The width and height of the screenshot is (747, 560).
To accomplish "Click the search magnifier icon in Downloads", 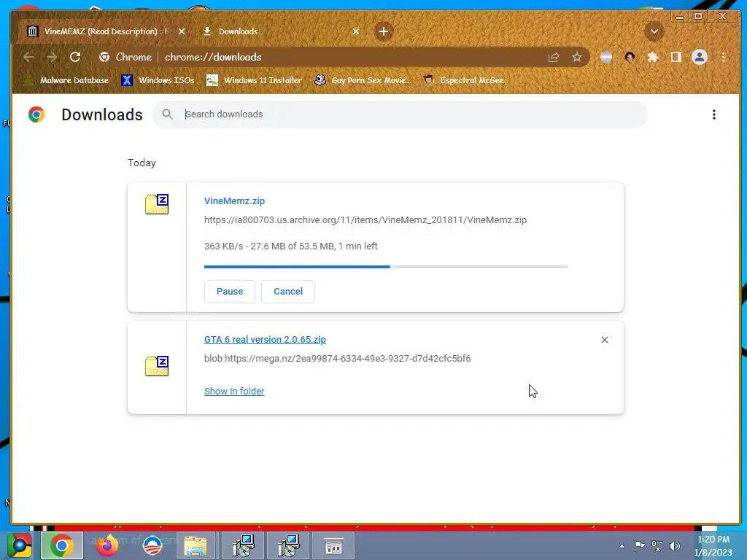I will pyautogui.click(x=167, y=114).
